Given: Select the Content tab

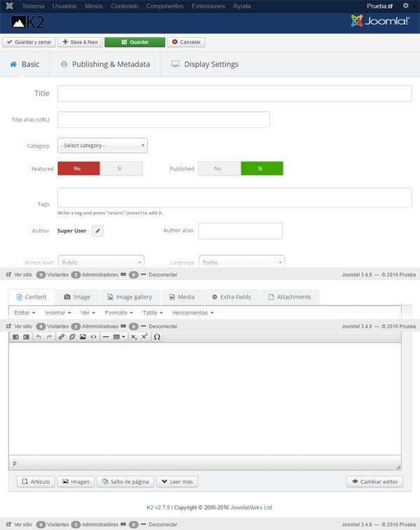Looking at the screenshot, I should click(x=31, y=297).
